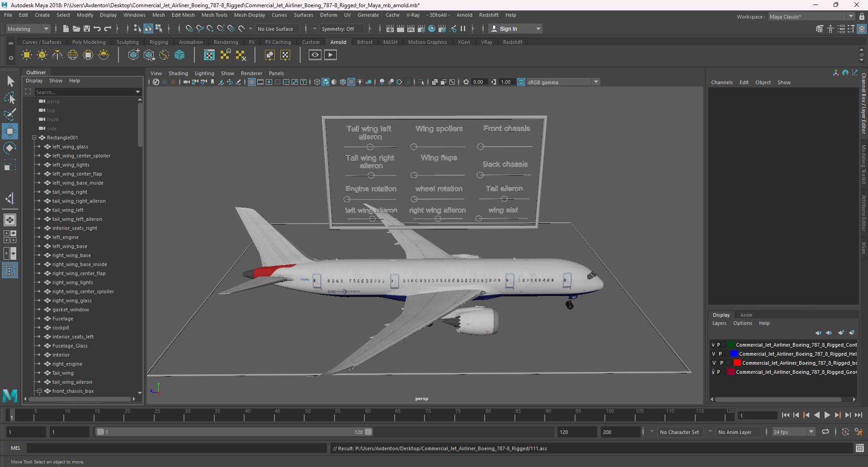This screenshot has width=868, height=467.
Task: Open the Sign In dropdown arrow
Action: (x=538, y=29)
